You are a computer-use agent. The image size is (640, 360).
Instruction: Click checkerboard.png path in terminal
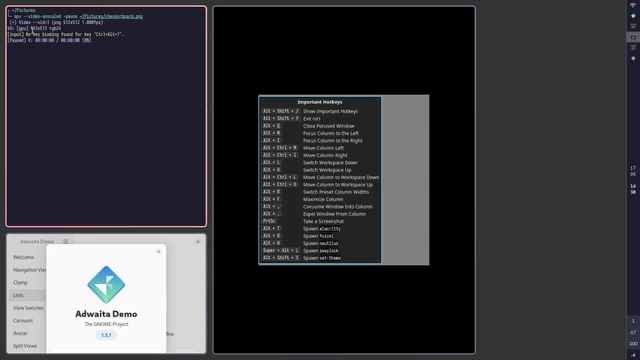tap(111, 16)
